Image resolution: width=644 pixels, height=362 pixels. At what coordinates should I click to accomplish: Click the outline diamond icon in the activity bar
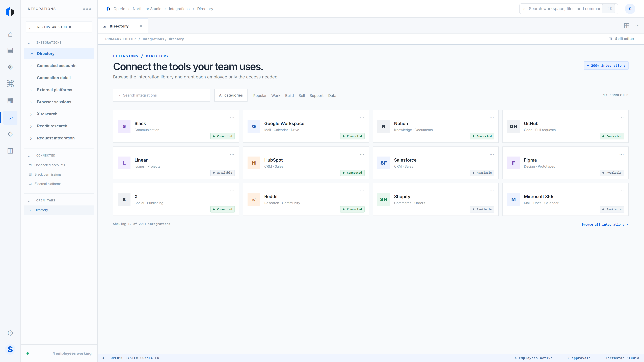tap(10, 134)
